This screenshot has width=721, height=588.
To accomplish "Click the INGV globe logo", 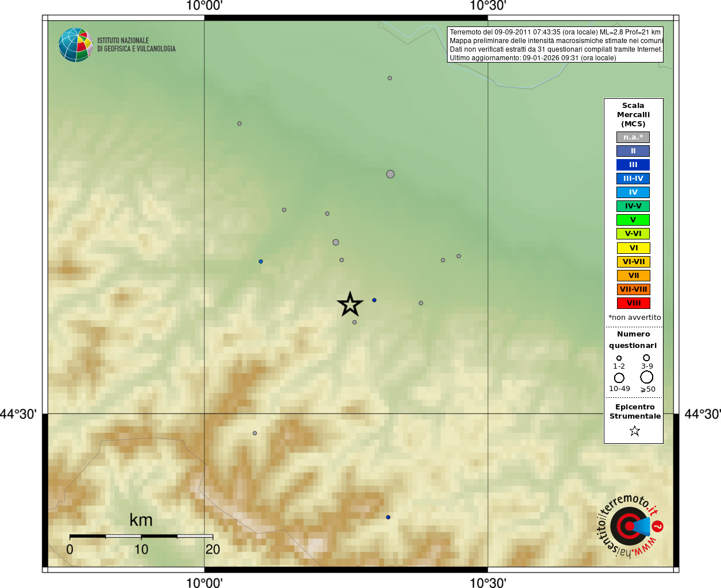I will pos(75,45).
